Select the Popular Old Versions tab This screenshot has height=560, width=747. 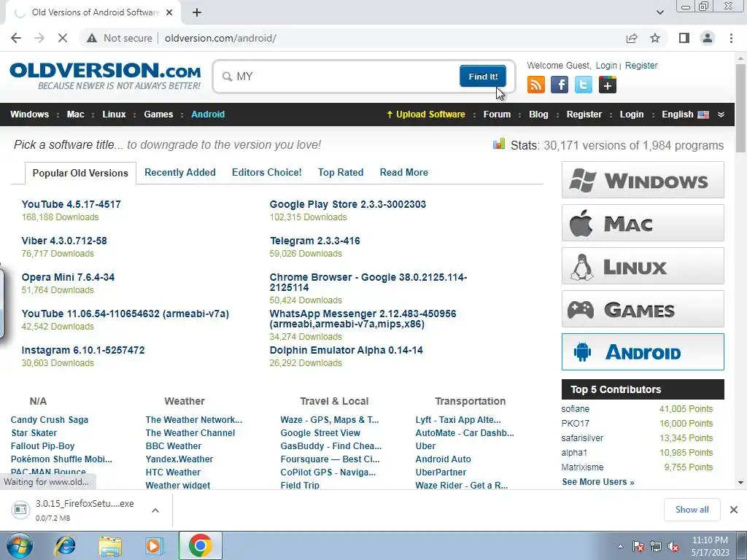(80, 173)
